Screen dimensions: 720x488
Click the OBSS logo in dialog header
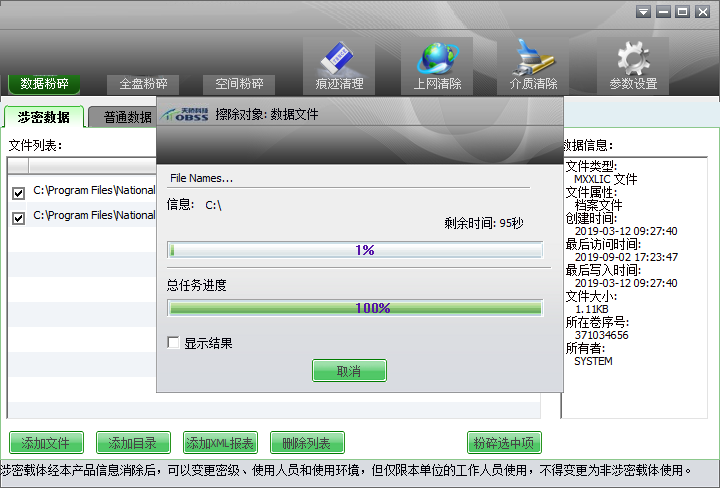tap(185, 114)
